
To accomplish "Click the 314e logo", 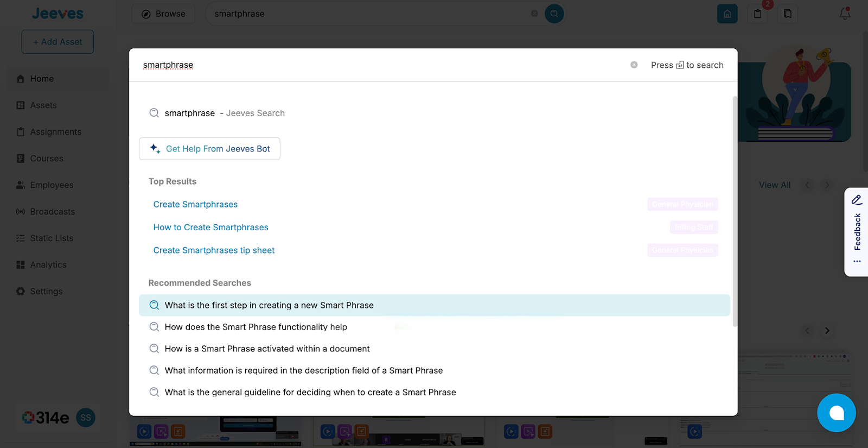I will 46,418.
